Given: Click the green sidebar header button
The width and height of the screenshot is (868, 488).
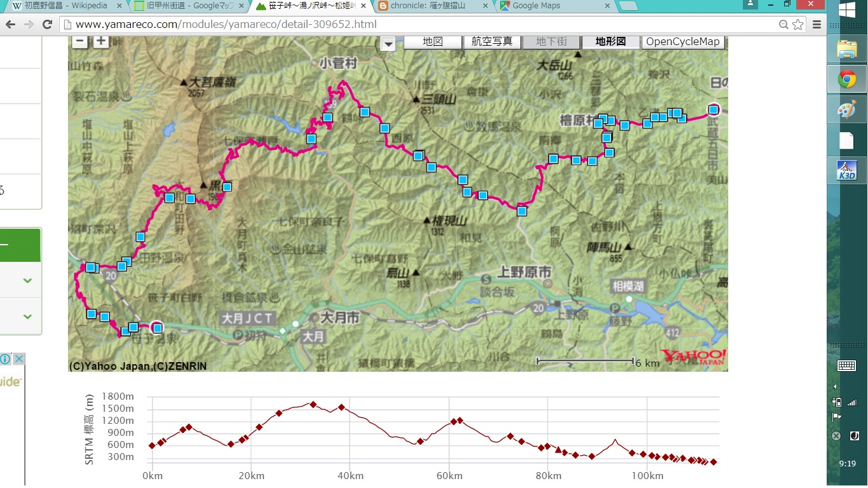Looking at the screenshot, I should click(20, 245).
